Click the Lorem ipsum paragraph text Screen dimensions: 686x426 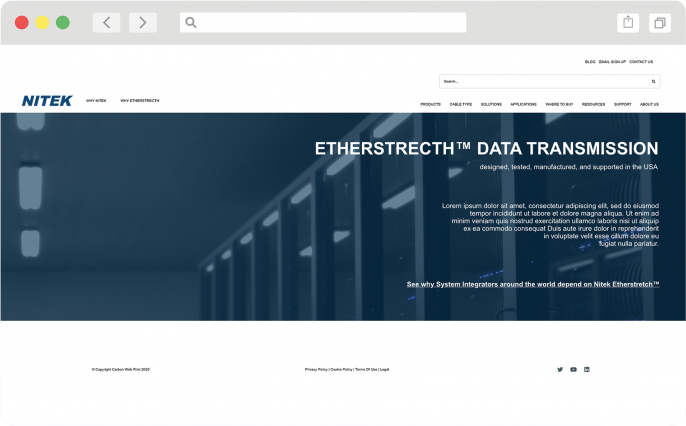tap(550, 225)
